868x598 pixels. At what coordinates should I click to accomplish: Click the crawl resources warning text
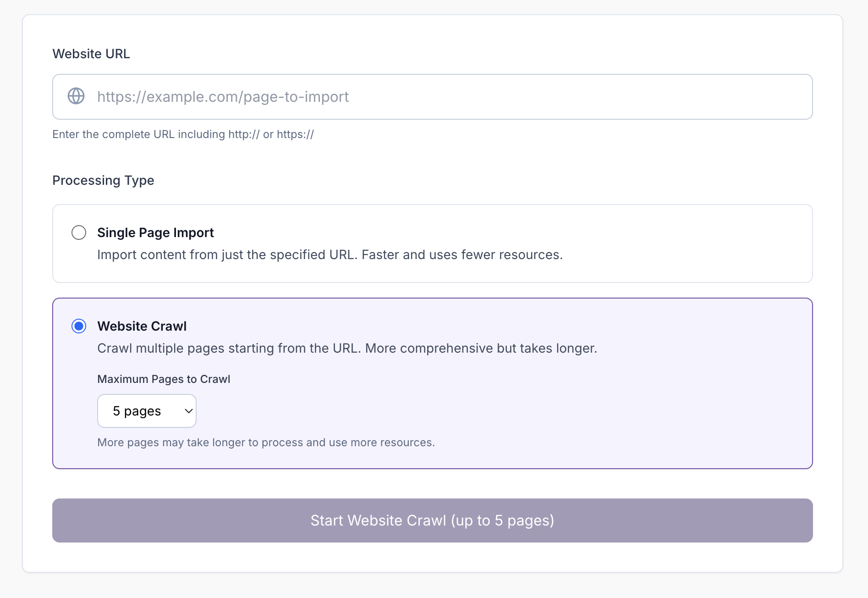pyautogui.click(x=266, y=443)
